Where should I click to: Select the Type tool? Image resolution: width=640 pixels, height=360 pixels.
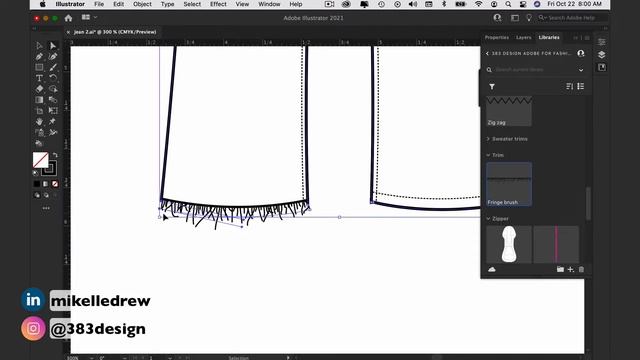[x=39, y=78]
